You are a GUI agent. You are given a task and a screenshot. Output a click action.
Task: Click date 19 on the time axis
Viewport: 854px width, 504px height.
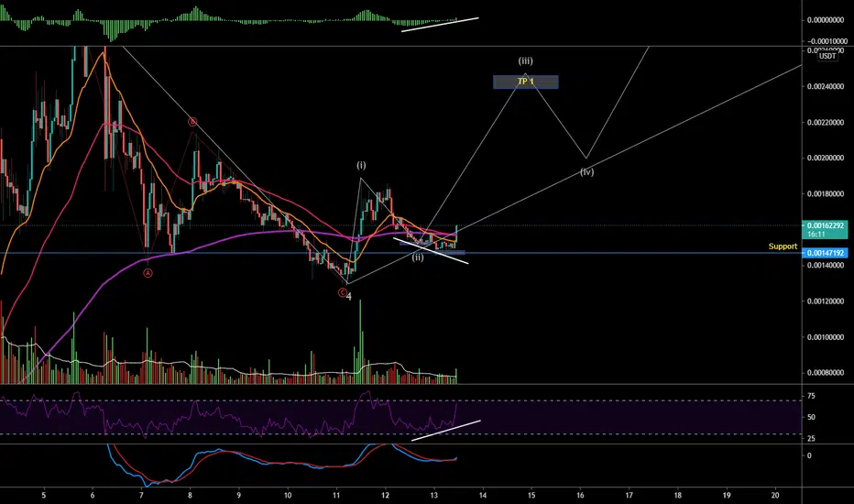727,495
